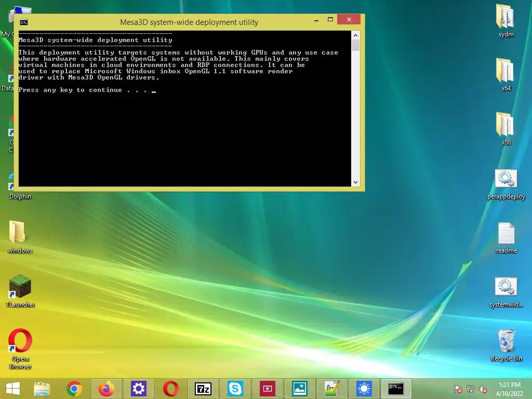The image size is (532, 399).
Task: Open the clock showing 1:21 PM
Action: 510,389
